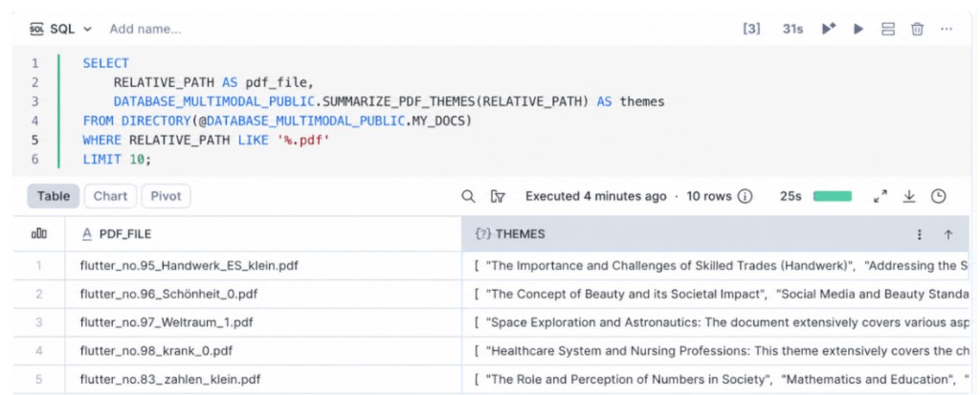Show row count info
Image resolution: width=980 pixels, height=395 pixels.
pos(745,196)
